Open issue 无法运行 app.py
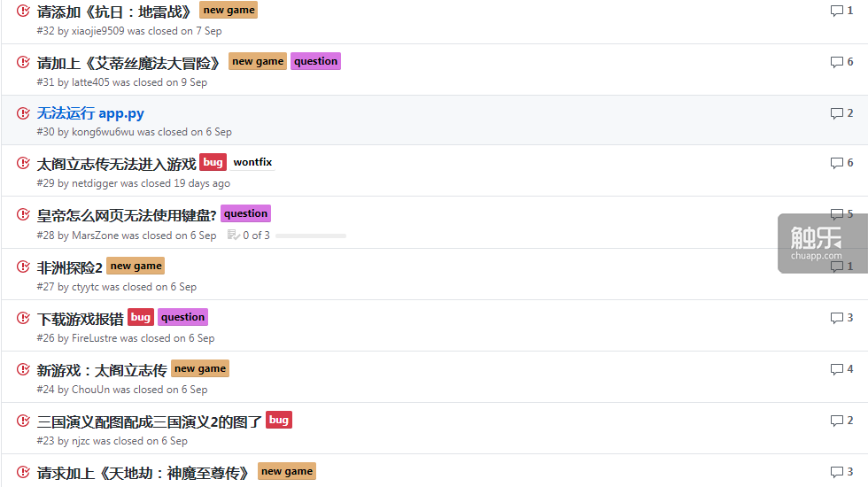The width and height of the screenshot is (868, 487). tap(90, 113)
